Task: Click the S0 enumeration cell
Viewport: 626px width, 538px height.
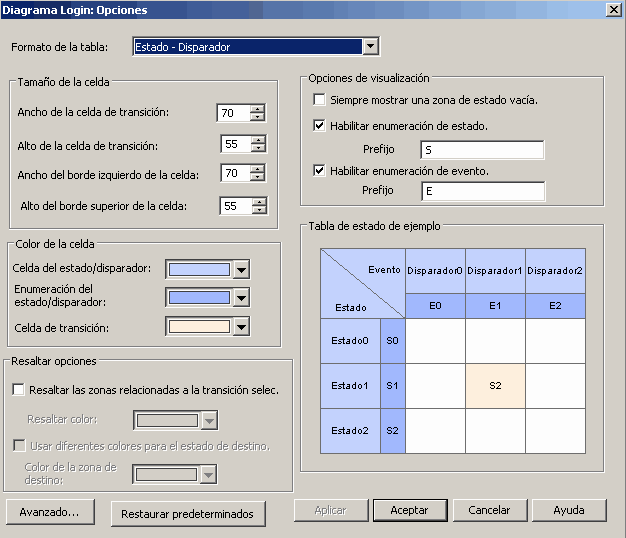Action: (x=393, y=341)
